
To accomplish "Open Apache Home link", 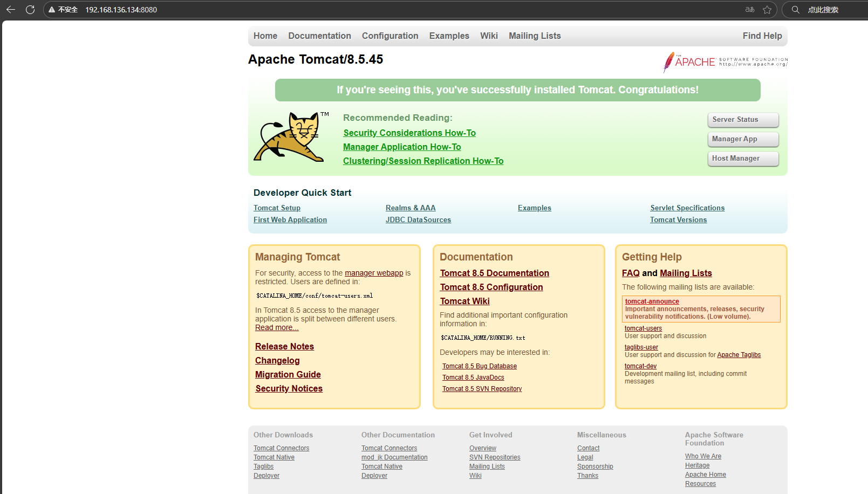I will pos(706,475).
